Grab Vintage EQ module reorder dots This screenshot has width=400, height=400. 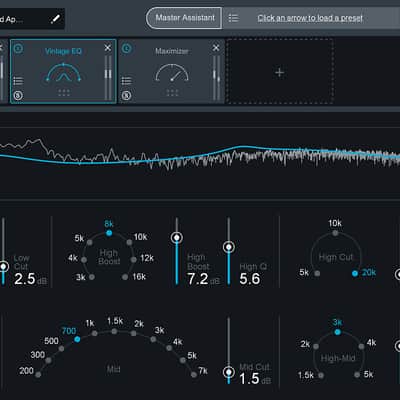(x=64, y=93)
